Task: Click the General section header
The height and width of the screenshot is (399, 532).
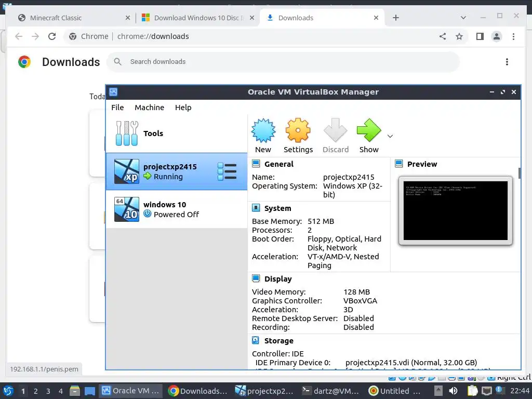Action: 278,164
